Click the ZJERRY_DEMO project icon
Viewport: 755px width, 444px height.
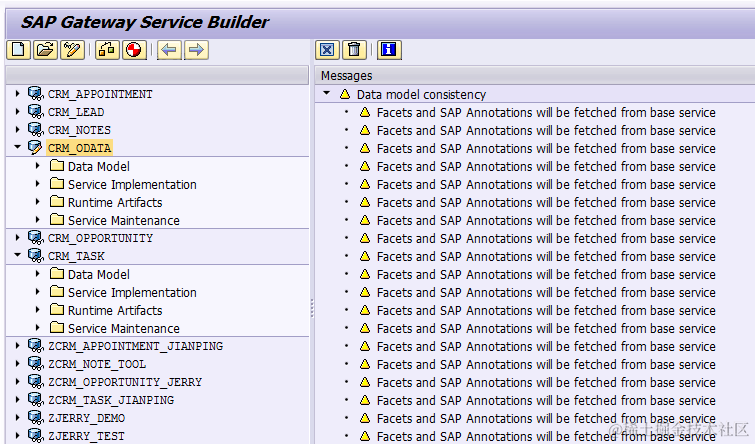click(x=36, y=418)
